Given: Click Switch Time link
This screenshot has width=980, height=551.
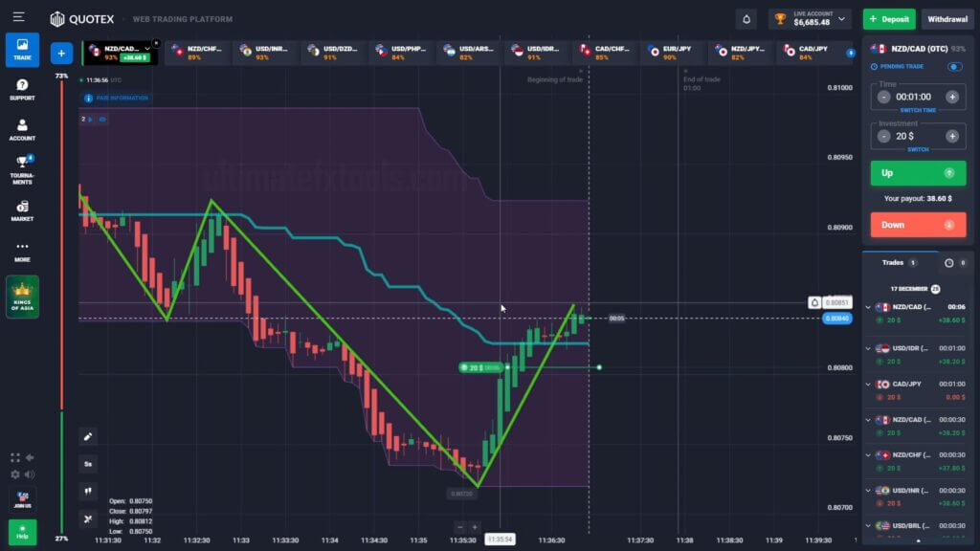Looking at the screenshot, I should [918, 111].
